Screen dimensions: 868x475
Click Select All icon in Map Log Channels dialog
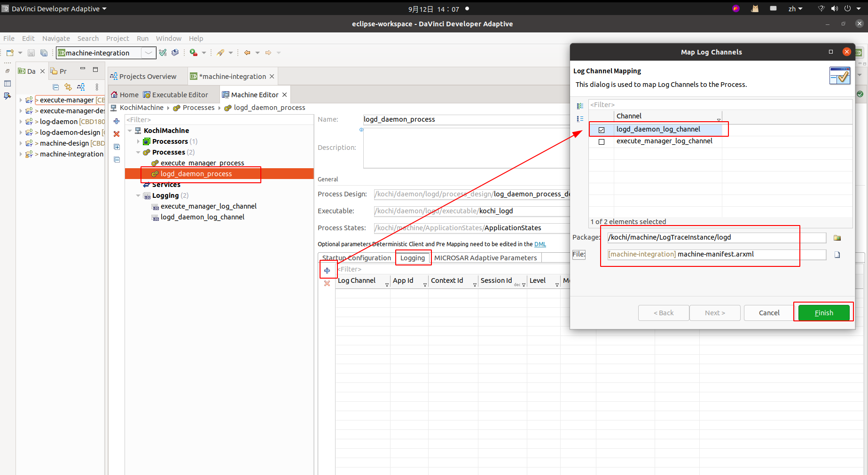580,106
